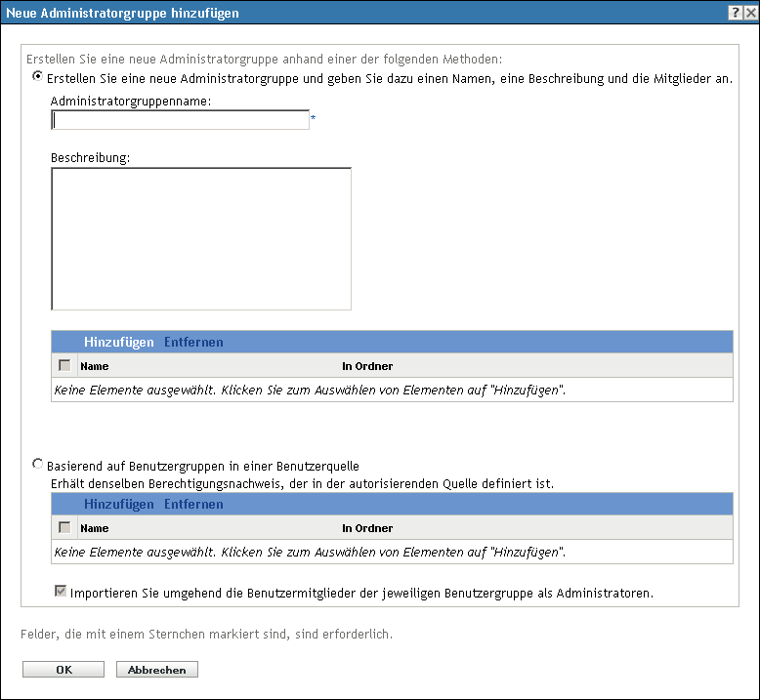Tick the select-all checkbox in the lower table
Screen dimensions: 760x700
(64, 527)
